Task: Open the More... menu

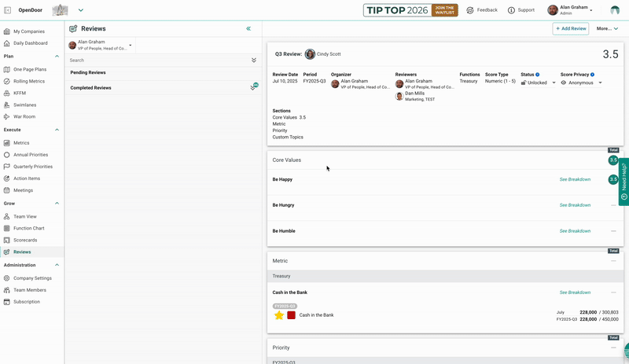Action: click(606, 28)
